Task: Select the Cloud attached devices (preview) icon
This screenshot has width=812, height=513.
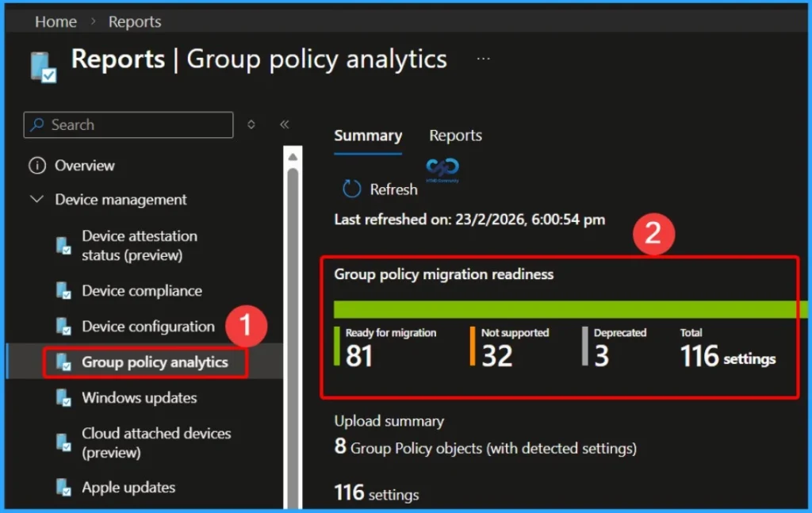Action: [63, 442]
